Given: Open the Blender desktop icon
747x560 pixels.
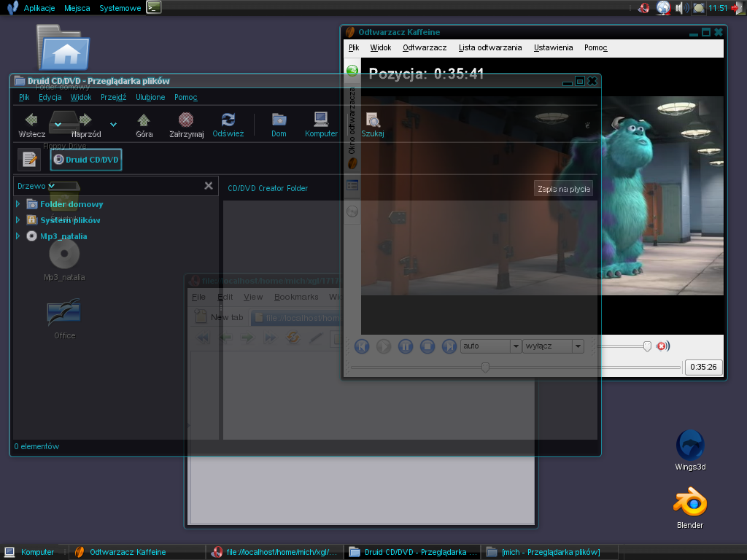Looking at the screenshot, I should point(690,508).
